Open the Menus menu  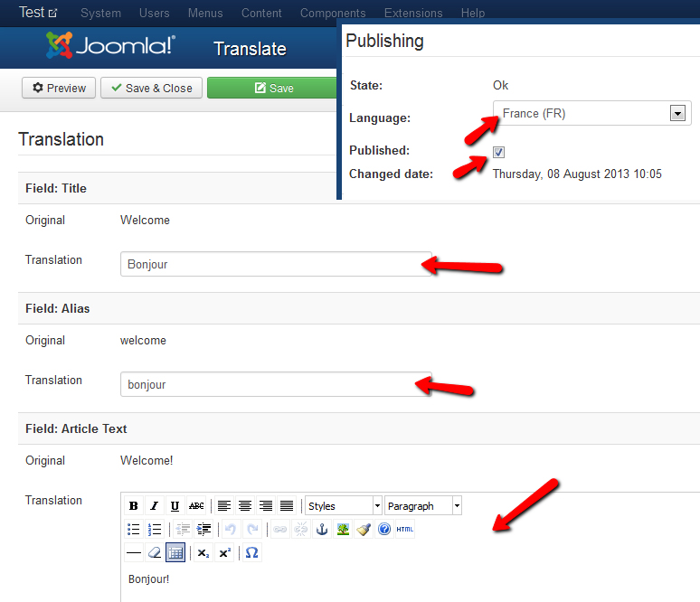point(205,13)
